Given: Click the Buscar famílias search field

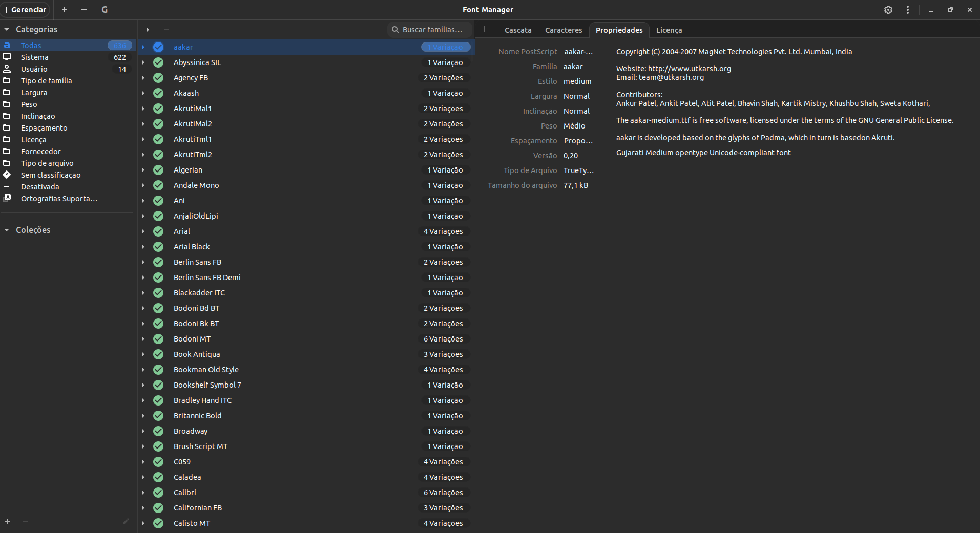Looking at the screenshot, I should pyautogui.click(x=431, y=30).
